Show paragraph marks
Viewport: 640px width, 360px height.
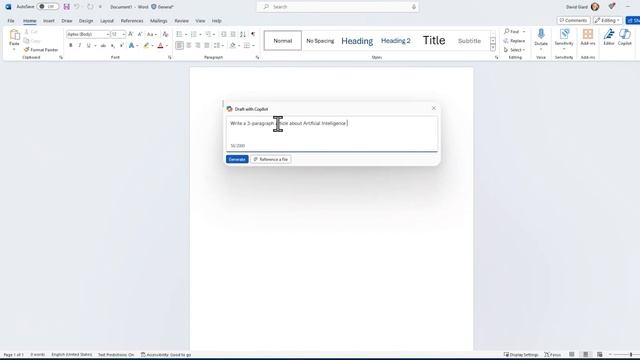(253, 34)
